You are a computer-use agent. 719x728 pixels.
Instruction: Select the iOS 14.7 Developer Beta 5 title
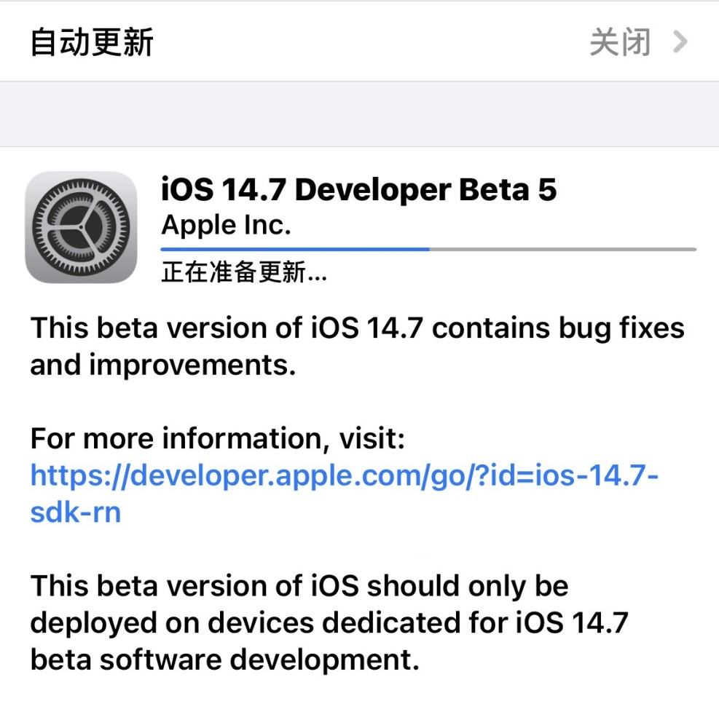click(358, 190)
